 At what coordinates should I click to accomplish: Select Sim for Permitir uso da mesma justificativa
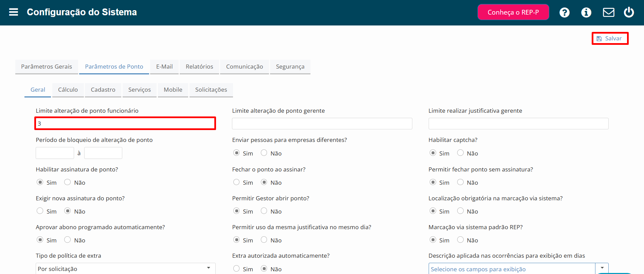point(236,240)
